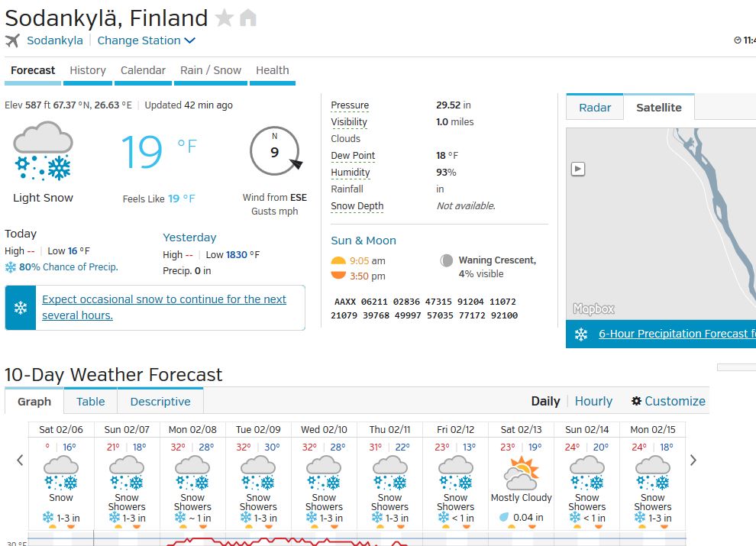Click the home icon beside city name
Screen dimensions: 756x546
[x=248, y=18]
